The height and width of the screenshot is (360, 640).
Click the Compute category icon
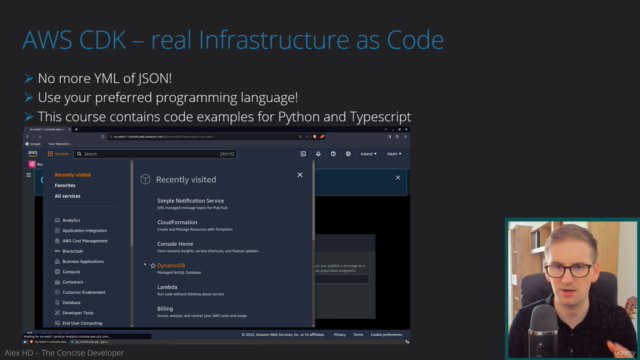[57, 271]
